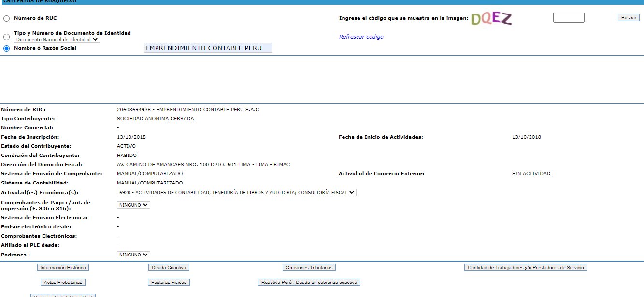Click the Emisor electrónico desde label
Viewport: 644px width, 297px height.
(x=36, y=227)
